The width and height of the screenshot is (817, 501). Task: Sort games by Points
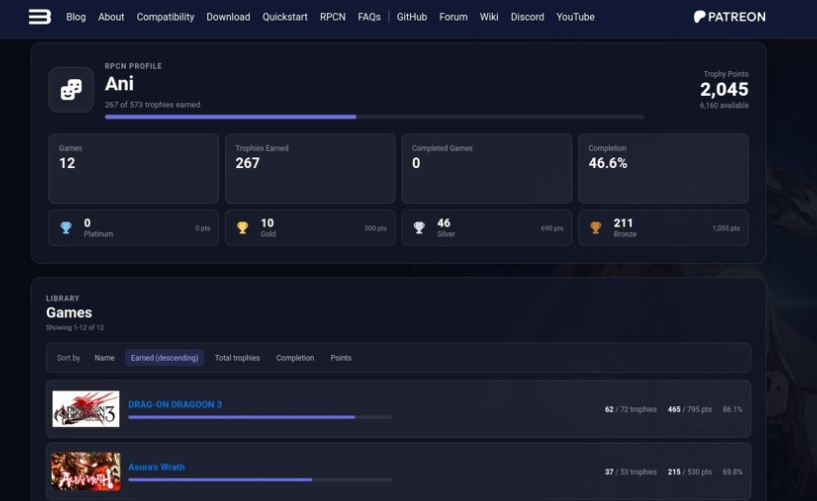(x=341, y=358)
